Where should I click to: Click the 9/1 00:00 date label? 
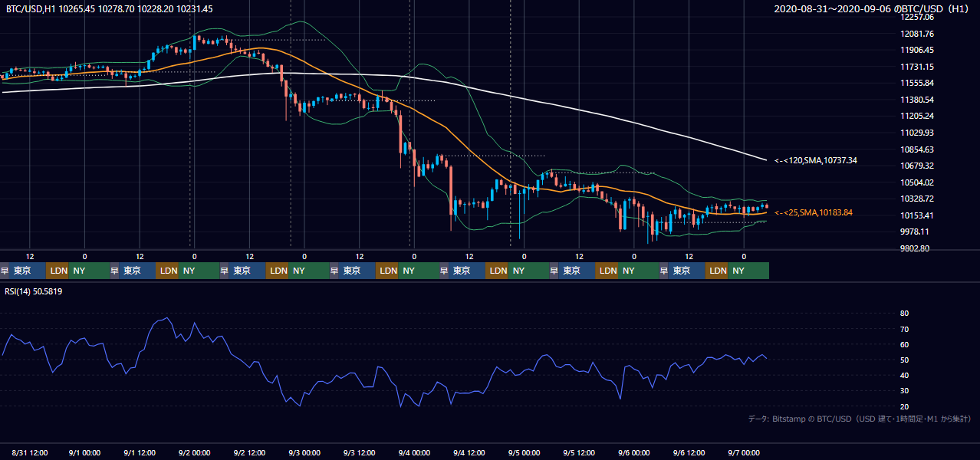click(84, 453)
